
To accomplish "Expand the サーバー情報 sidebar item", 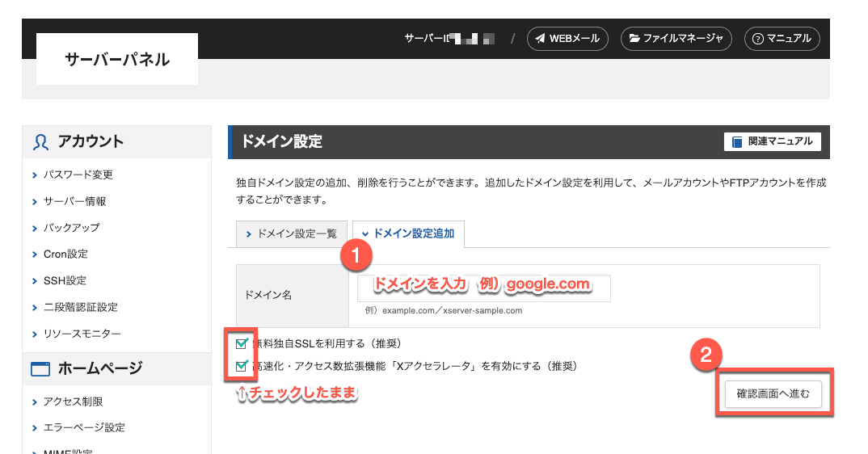I will [x=74, y=201].
